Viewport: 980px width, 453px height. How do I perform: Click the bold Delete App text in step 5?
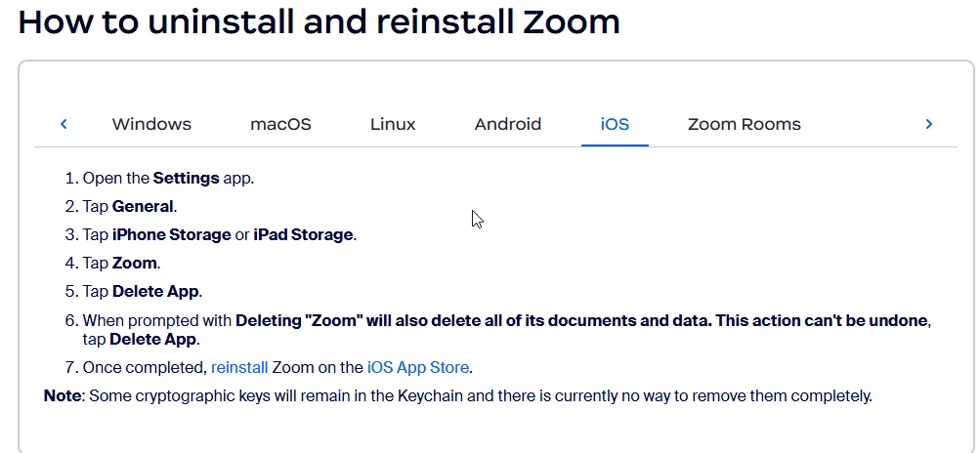point(155,291)
